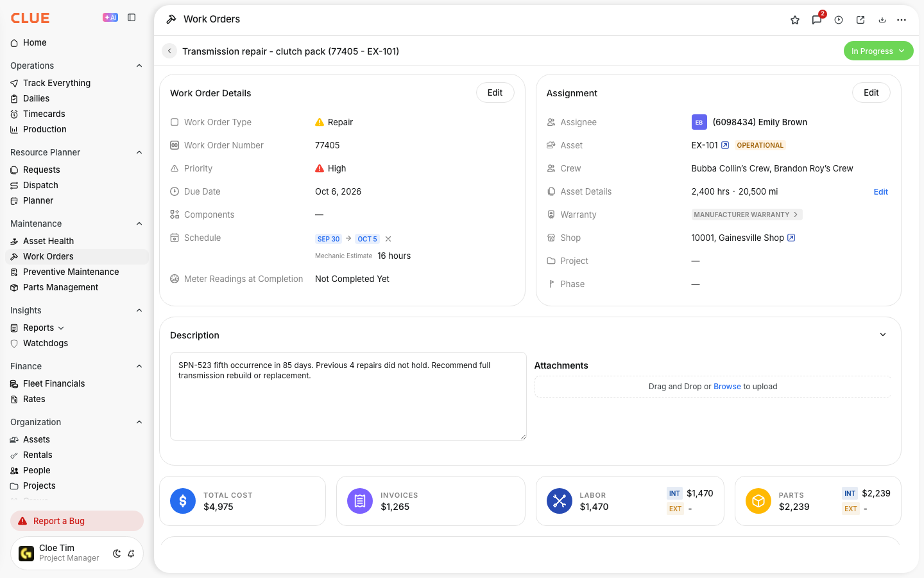This screenshot has width=924, height=578.
Task: Select the Sep 30 schedule start date
Action: (x=329, y=239)
